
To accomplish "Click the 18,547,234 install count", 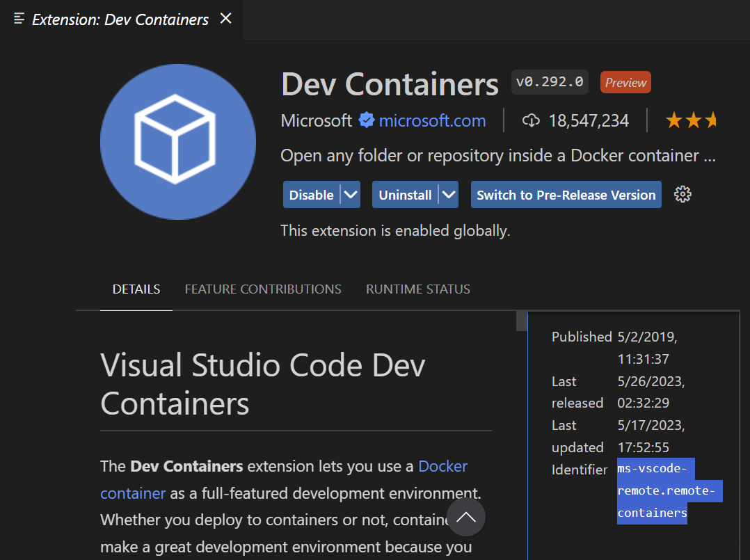I will click(x=589, y=120).
